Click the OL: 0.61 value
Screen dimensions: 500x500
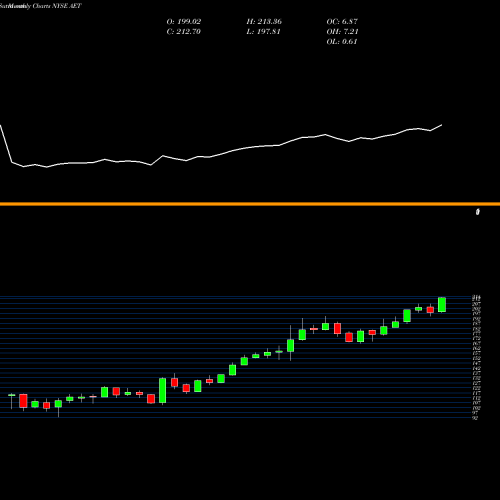pos(342,42)
